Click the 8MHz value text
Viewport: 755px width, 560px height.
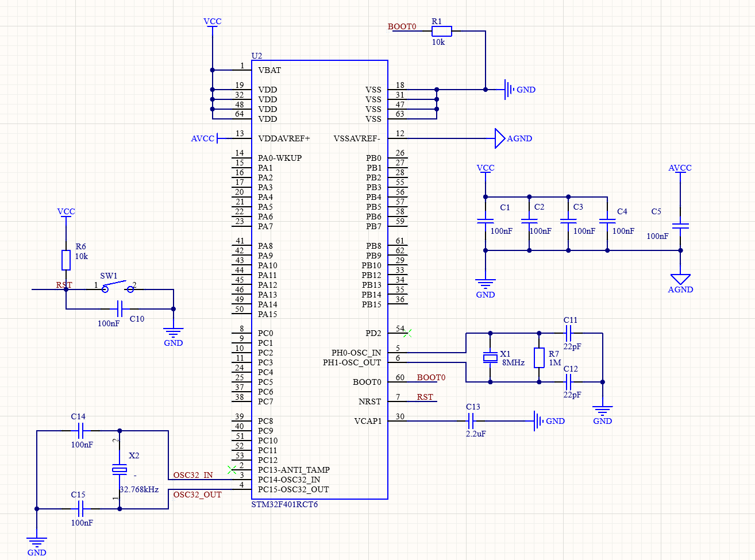point(514,362)
